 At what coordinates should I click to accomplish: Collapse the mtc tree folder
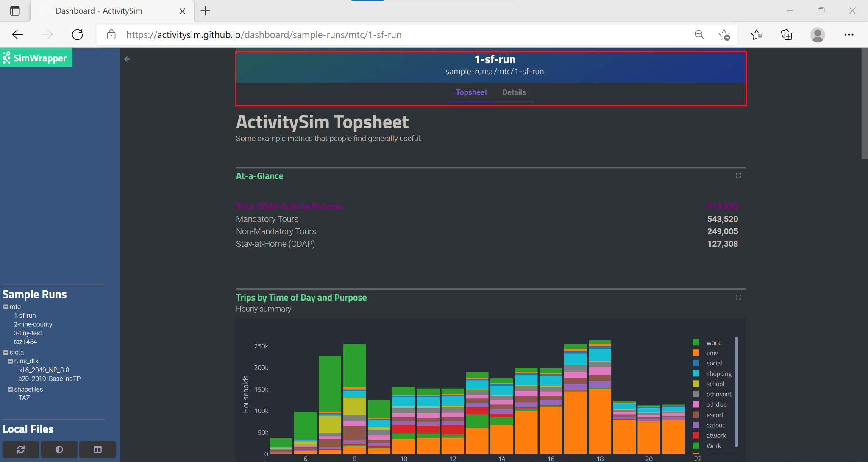6,307
